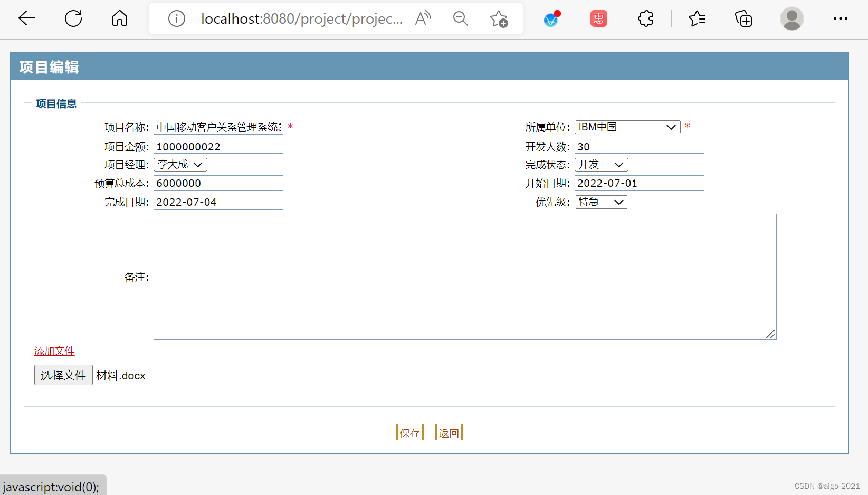Click the 项目编辑 page header title
The width and height of the screenshot is (868, 495).
point(49,67)
